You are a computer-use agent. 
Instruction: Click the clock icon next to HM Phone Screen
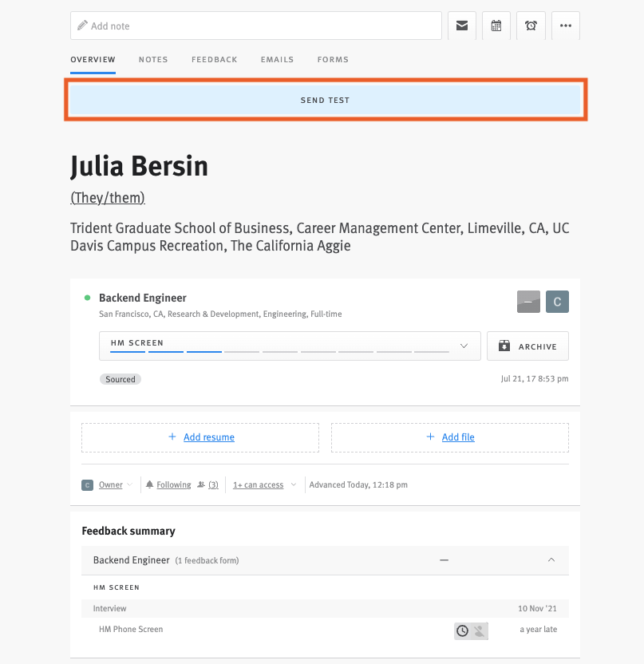pos(463,630)
